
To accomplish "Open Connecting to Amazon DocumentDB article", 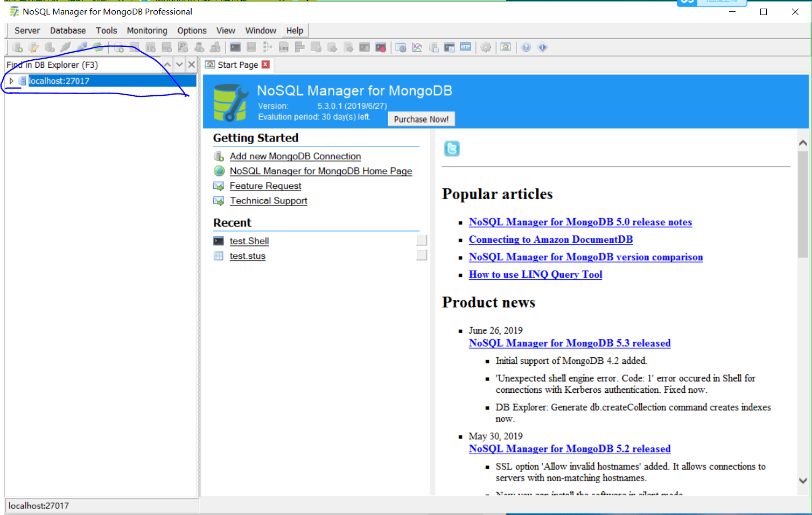I will (x=551, y=239).
